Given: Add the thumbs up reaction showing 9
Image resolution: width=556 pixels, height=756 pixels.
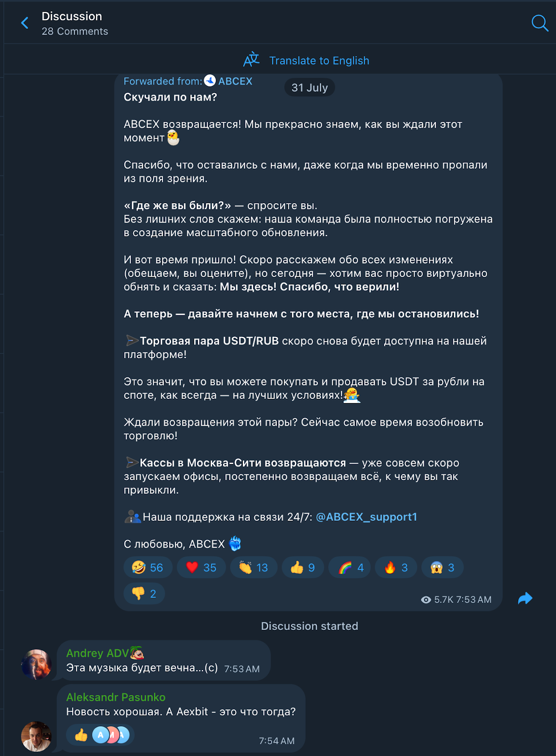Looking at the screenshot, I should pyautogui.click(x=303, y=567).
